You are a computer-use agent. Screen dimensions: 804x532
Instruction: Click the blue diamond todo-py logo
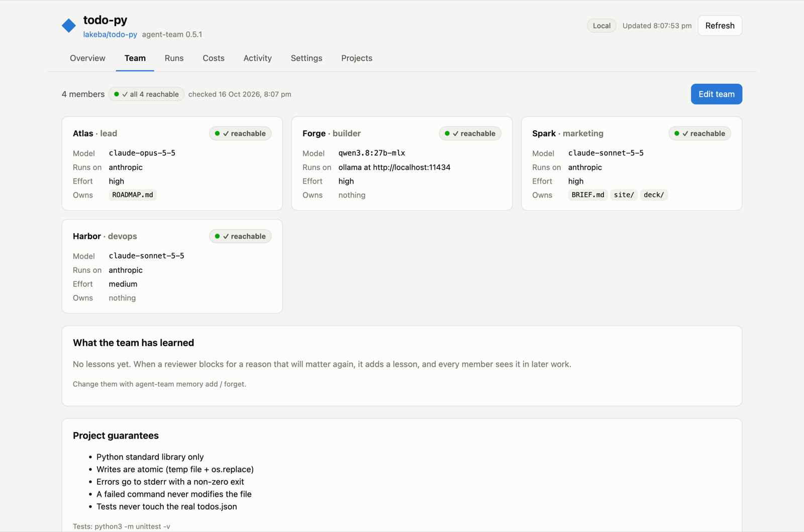tap(69, 25)
